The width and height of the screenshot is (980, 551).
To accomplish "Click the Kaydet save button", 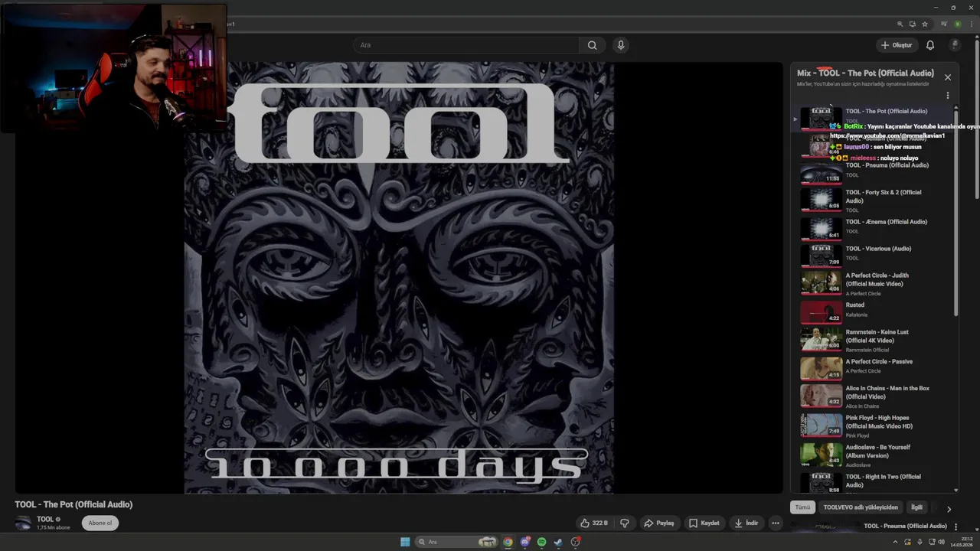I will pyautogui.click(x=704, y=523).
